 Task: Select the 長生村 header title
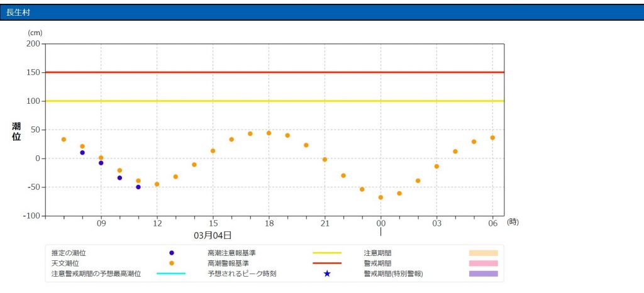click(x=18, y=13)
